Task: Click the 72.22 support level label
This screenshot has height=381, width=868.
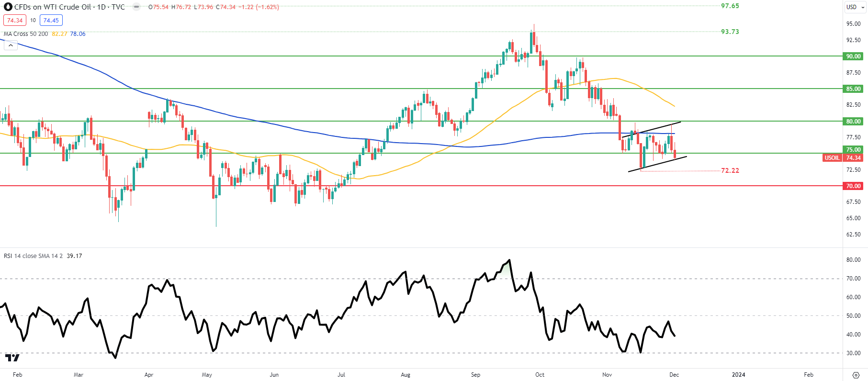Action: 730,171
